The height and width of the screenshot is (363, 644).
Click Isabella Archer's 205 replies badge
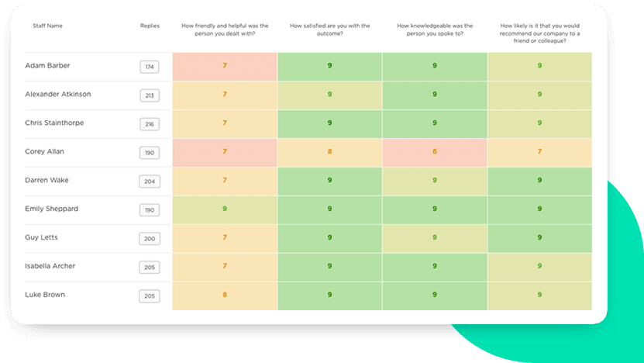(x=150, y=267)
